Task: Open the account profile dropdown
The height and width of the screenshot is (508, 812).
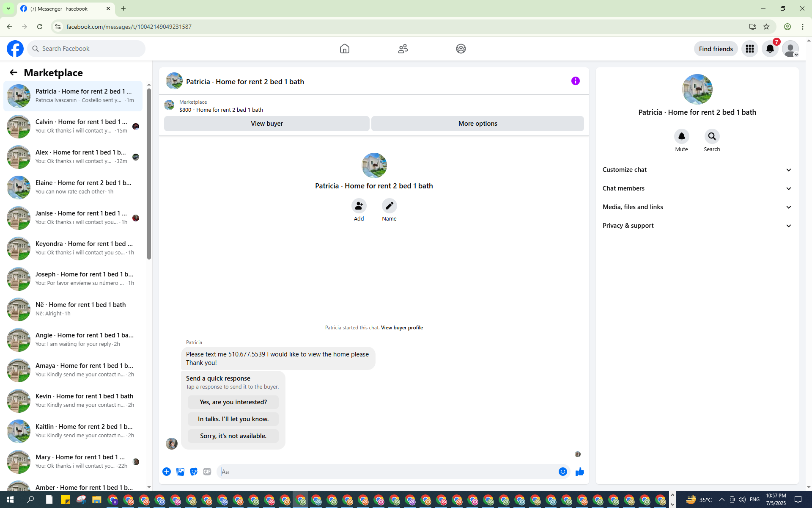Action: [790, 49]
